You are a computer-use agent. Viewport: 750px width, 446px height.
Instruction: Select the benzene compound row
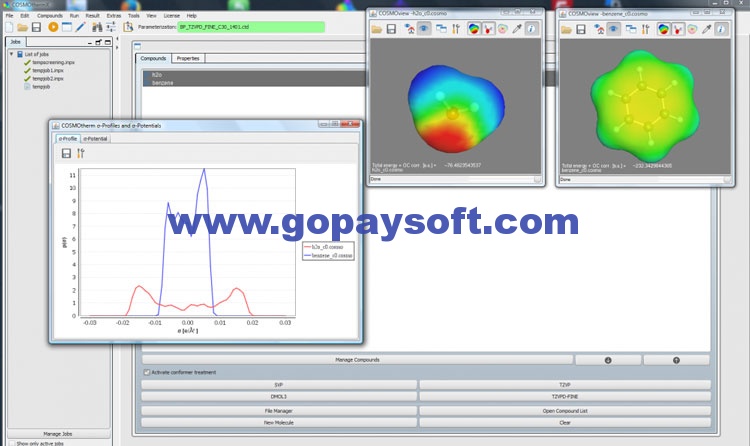coord(254,83)
